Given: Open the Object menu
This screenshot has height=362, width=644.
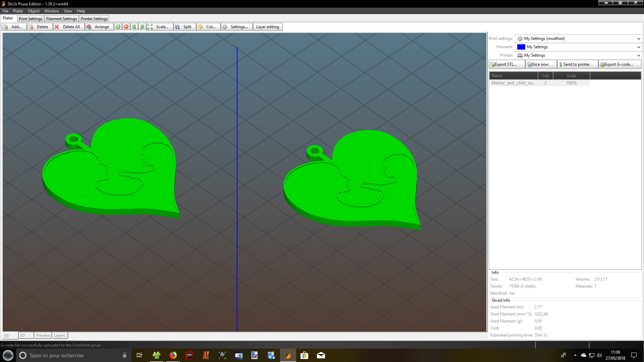Looking at the screenshot, I should (34, 11).
